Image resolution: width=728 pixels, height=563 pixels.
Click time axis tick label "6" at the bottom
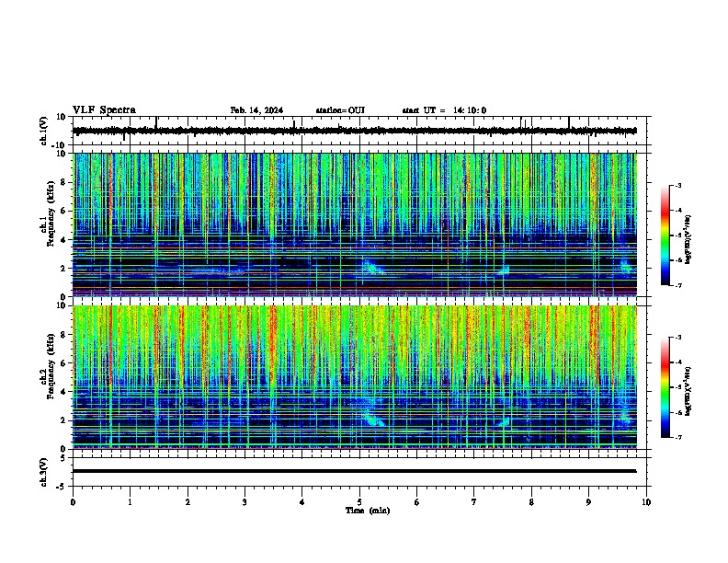pyautogui.click(x=417, y=502)
